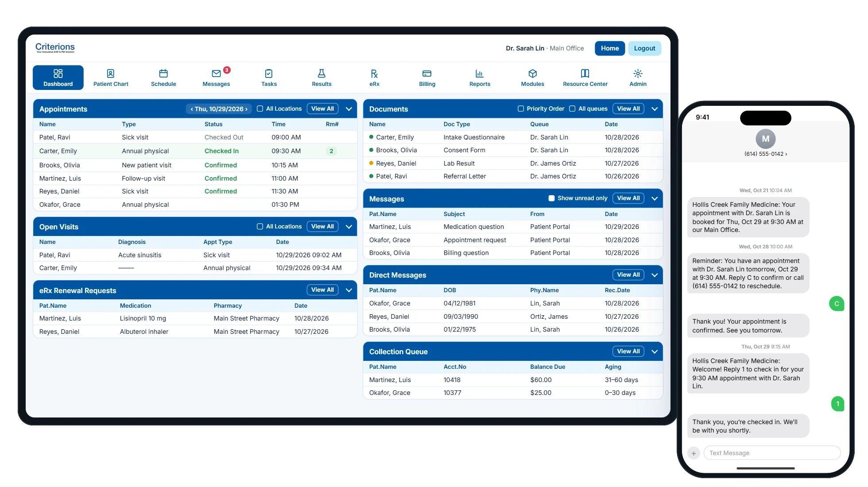Collapse the Documents panel chevron
Viewport: 868px width, 487px height.
pyautogui.click(x=655, y=109)
